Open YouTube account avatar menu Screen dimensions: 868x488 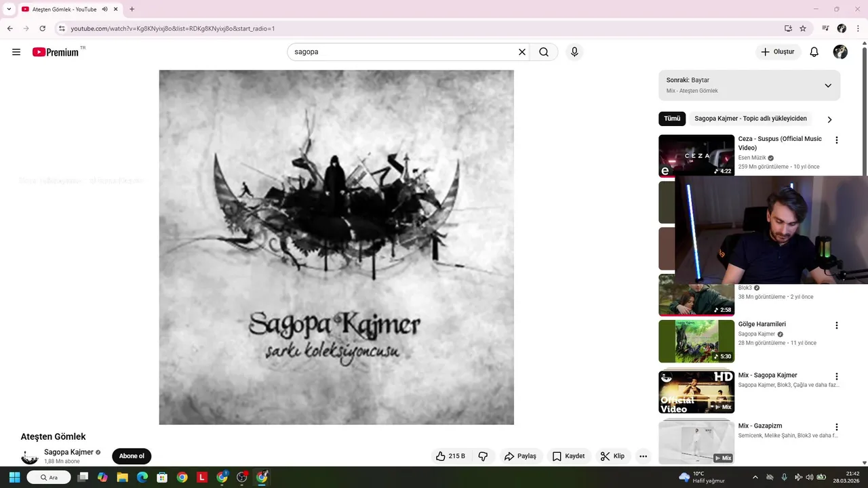840,52
